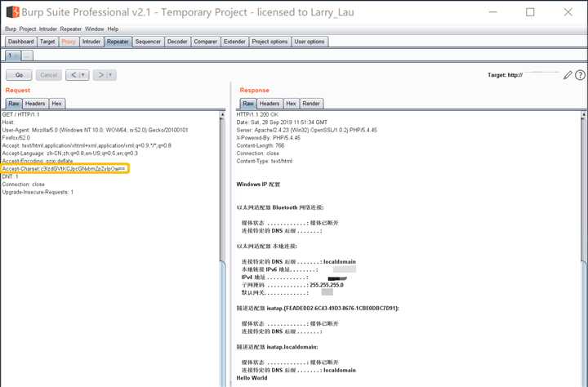588x387 pixels.
Task: Select the Response Headers tab
Action: coord(269,104)
